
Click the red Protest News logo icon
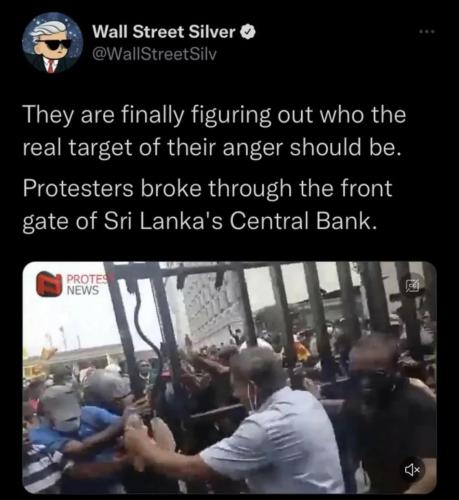(x=50, y=284)
